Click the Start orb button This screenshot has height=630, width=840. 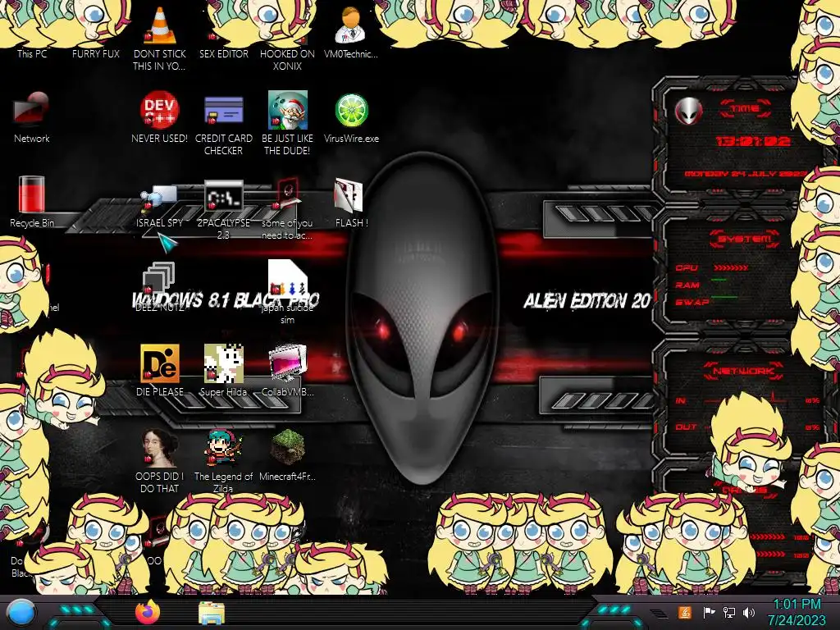[21, 612]
